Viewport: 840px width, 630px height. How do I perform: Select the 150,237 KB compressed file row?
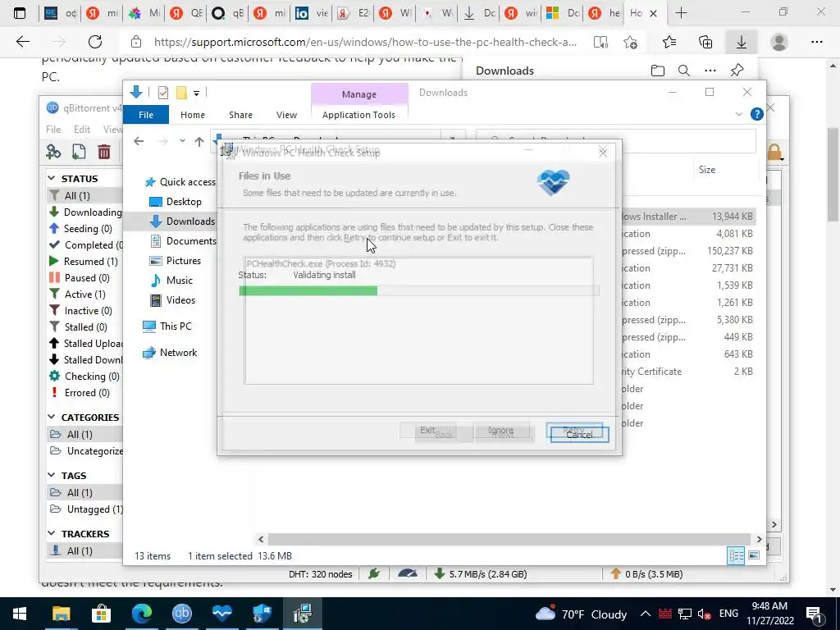point(688,251)
